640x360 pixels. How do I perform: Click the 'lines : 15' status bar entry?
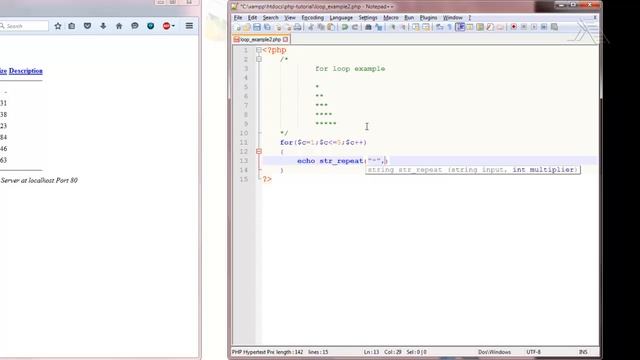[318, 352]
